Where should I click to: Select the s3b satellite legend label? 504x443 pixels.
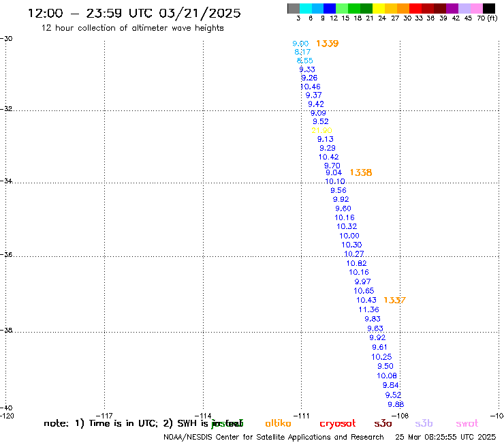pos(424,423)
